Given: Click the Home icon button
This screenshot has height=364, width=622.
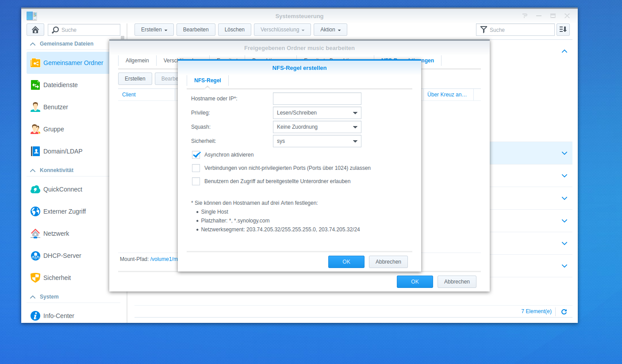Looking at the screenshot, I should click(x=35, y=30).
